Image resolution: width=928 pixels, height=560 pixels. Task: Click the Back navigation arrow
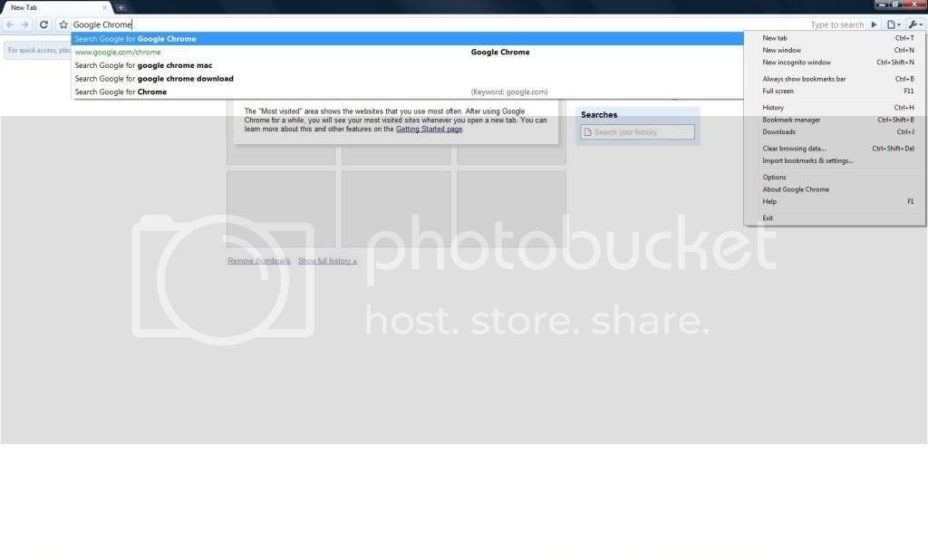tap(10, 24)
